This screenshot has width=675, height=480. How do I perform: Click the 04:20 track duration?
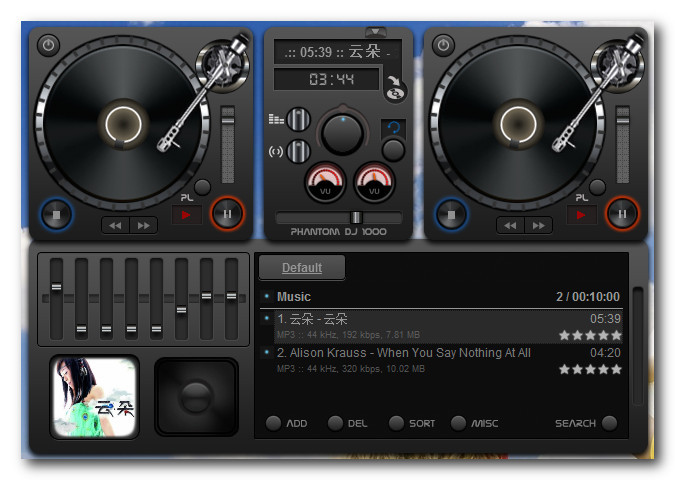pos(605,353)
